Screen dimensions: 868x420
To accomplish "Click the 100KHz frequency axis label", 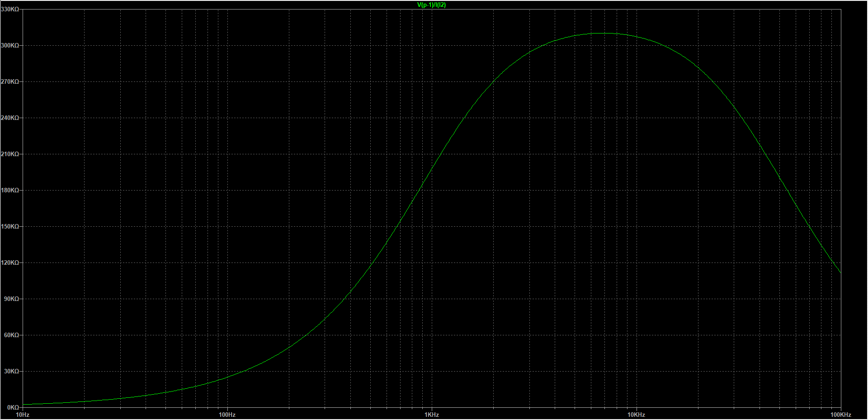I will pos(841,415).
